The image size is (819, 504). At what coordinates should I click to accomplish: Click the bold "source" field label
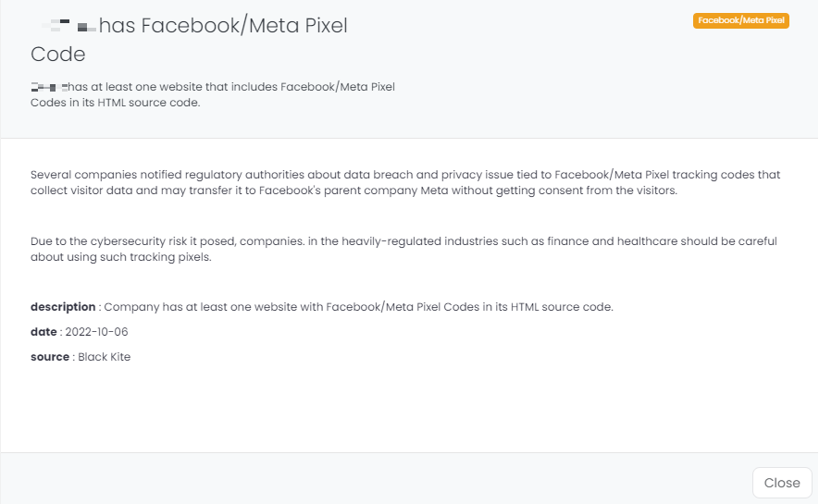point(50,357)
